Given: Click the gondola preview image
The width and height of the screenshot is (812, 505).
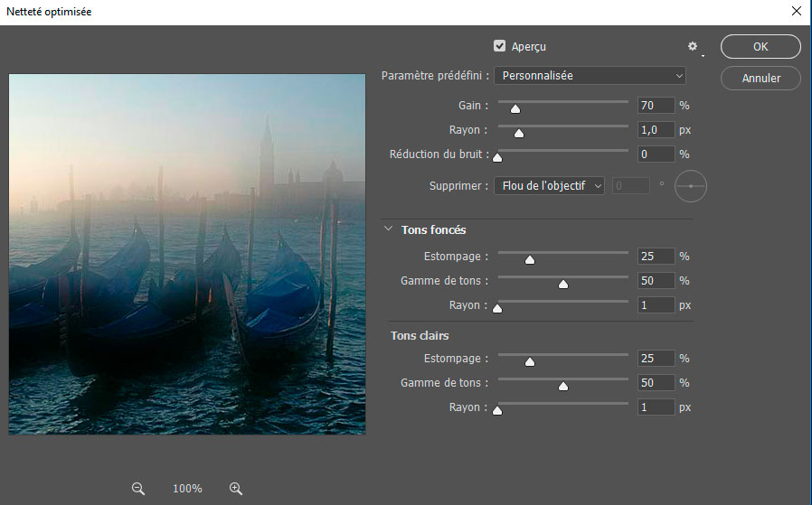Looking at the screenshot, I should point(187,254).
